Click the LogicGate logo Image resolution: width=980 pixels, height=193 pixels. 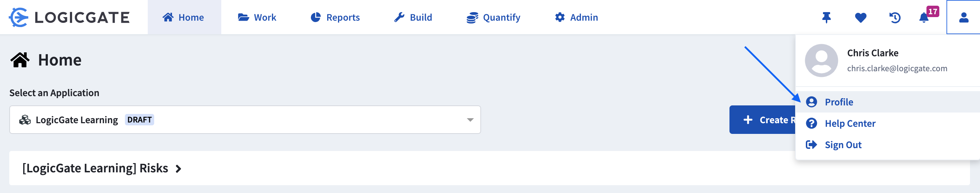pyautogui.click(x=69, y=17)
